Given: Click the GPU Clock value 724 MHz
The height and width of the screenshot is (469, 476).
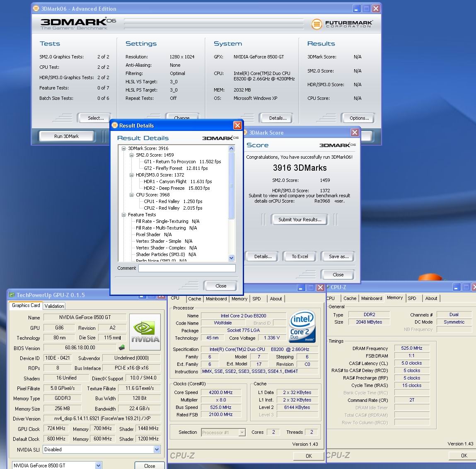Looking at the screenshot, I should click(x=56, y=428).
